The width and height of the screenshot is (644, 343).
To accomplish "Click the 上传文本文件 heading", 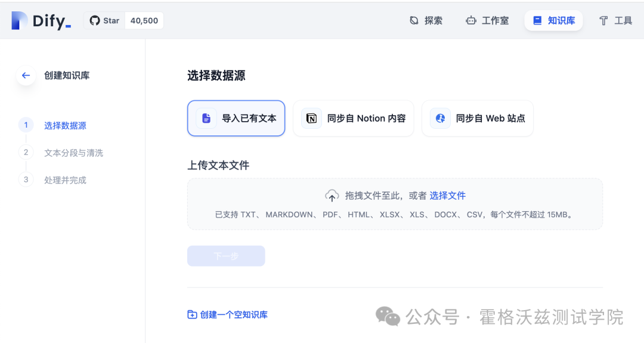I will (x=218, y=165).
